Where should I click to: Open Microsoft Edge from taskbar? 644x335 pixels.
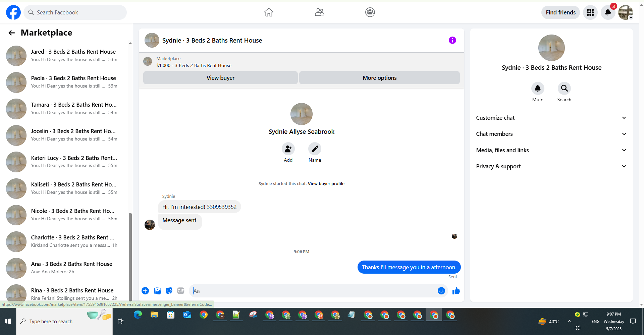click(x=138, y=315)
